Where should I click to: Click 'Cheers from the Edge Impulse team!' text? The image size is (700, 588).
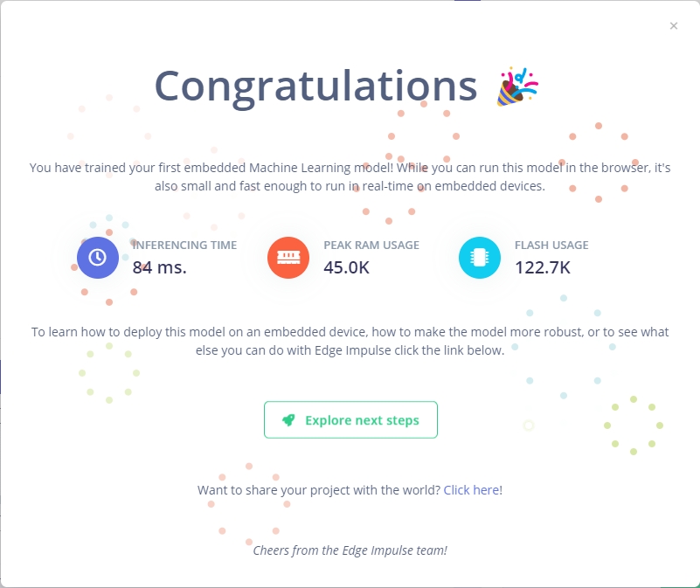coord(350,550)
